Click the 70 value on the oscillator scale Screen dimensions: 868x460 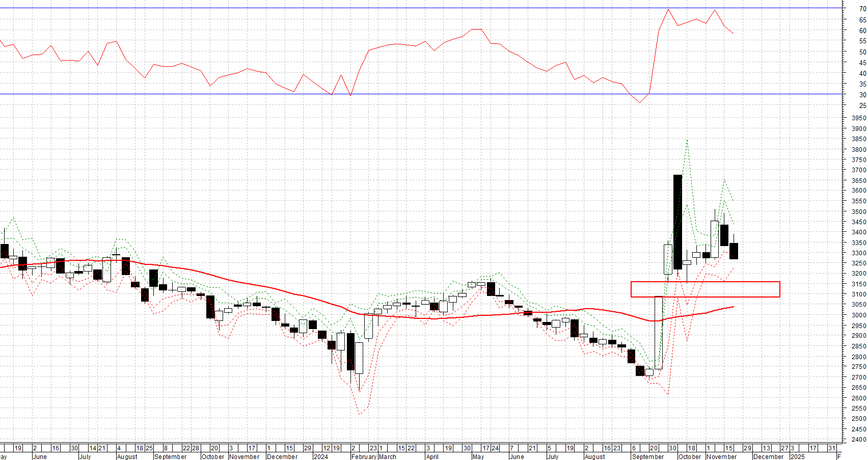862,9
